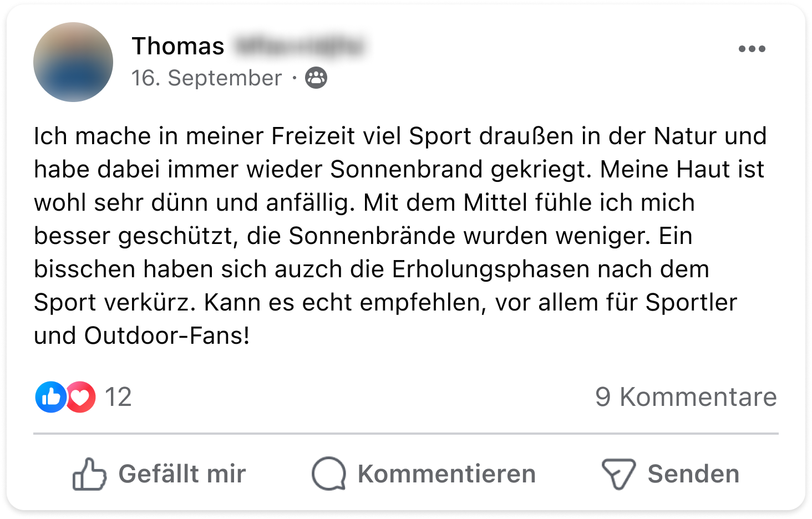Click the word Sonnenbrand in the post text
812x519 pixels.
pyautogui.click(x=407, y=170)
